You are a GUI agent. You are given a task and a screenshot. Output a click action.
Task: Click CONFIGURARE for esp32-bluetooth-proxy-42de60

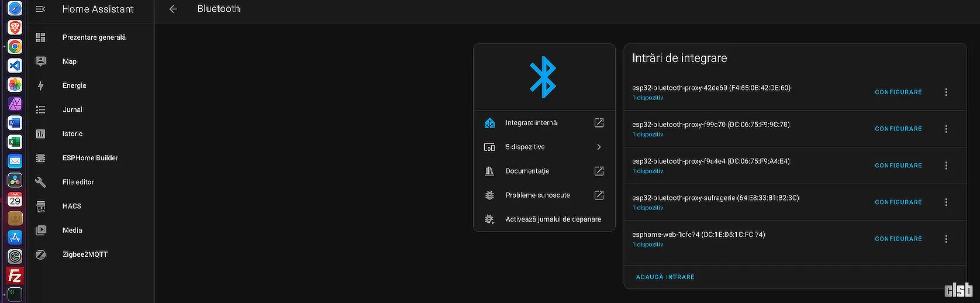click(898, 92)
